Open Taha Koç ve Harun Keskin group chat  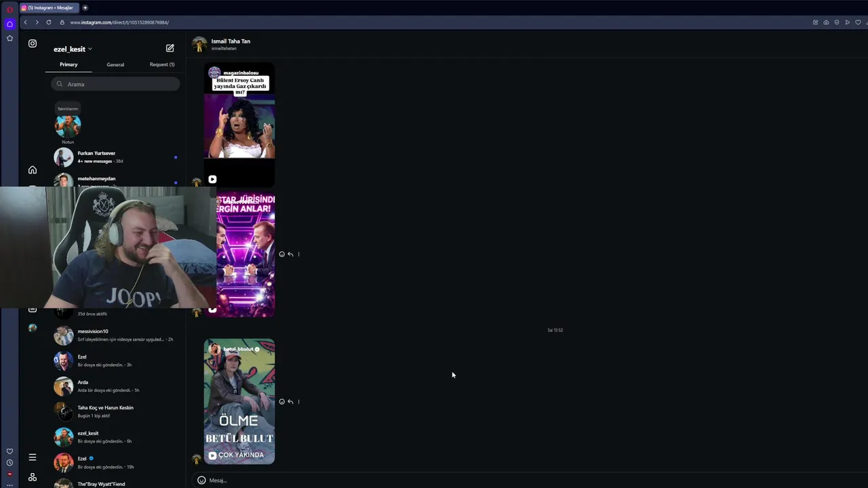point(115,411)
